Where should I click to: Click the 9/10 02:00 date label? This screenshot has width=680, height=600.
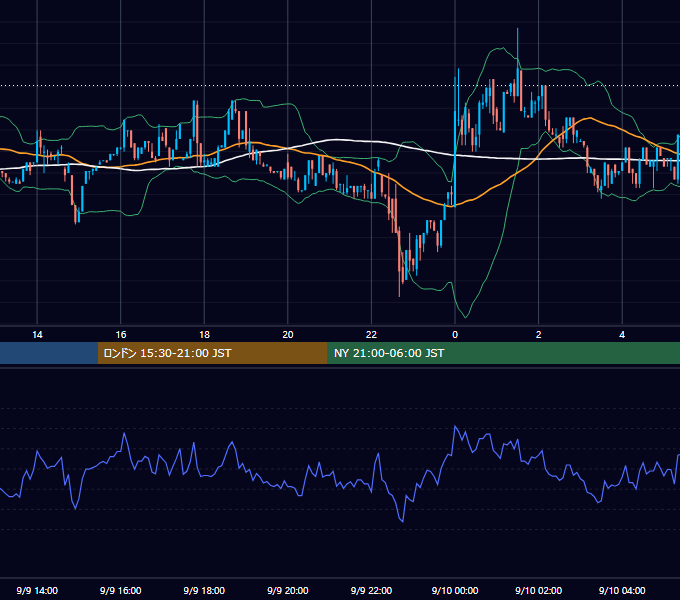[x=538, y=590]
